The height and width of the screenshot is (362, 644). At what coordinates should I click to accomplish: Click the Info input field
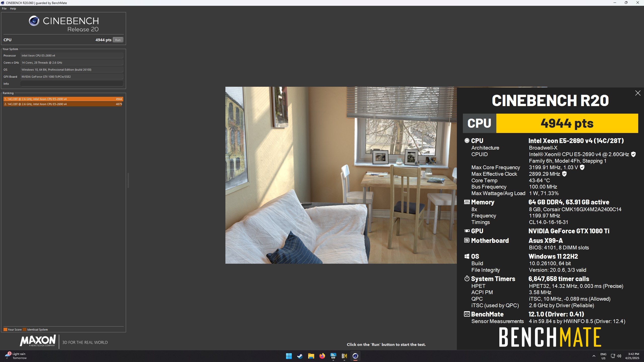(x=72, y=84)
